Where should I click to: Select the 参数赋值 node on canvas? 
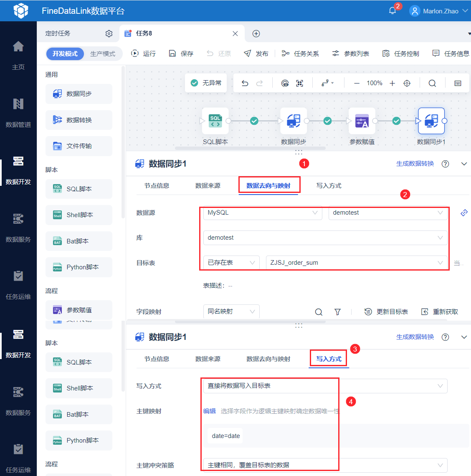362,121
